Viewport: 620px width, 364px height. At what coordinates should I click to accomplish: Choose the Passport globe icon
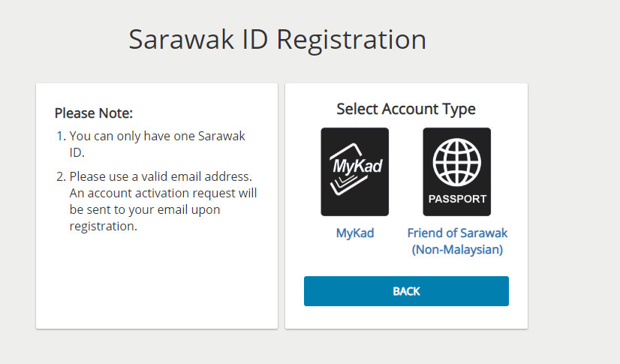[456, 172]
